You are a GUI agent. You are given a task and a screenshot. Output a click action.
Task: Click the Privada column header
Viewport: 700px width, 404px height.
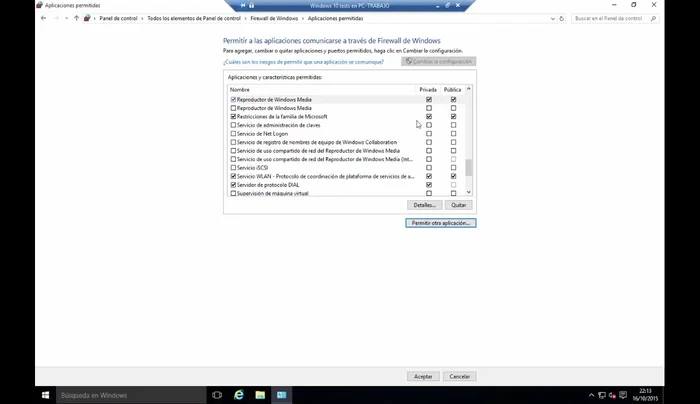pyautogui.click(x=428, y=90)
